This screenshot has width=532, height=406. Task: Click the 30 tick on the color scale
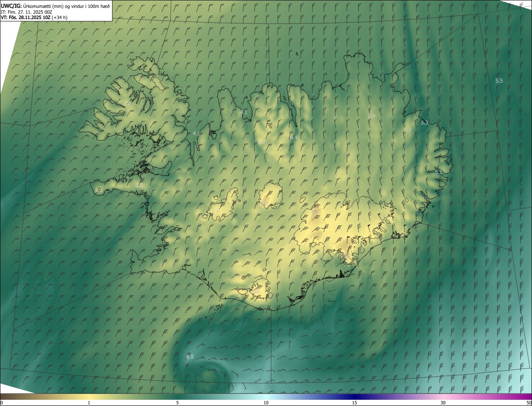tap(443, 403)
